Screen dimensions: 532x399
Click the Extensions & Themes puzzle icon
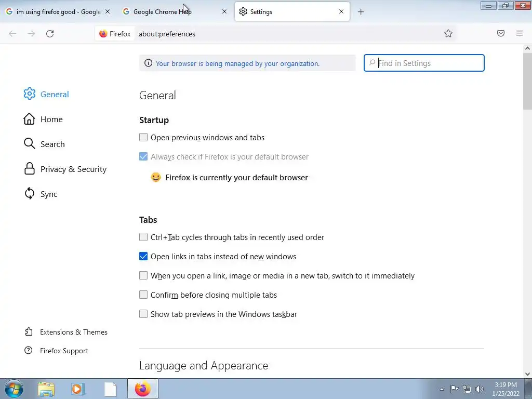(x=29, y=332)
